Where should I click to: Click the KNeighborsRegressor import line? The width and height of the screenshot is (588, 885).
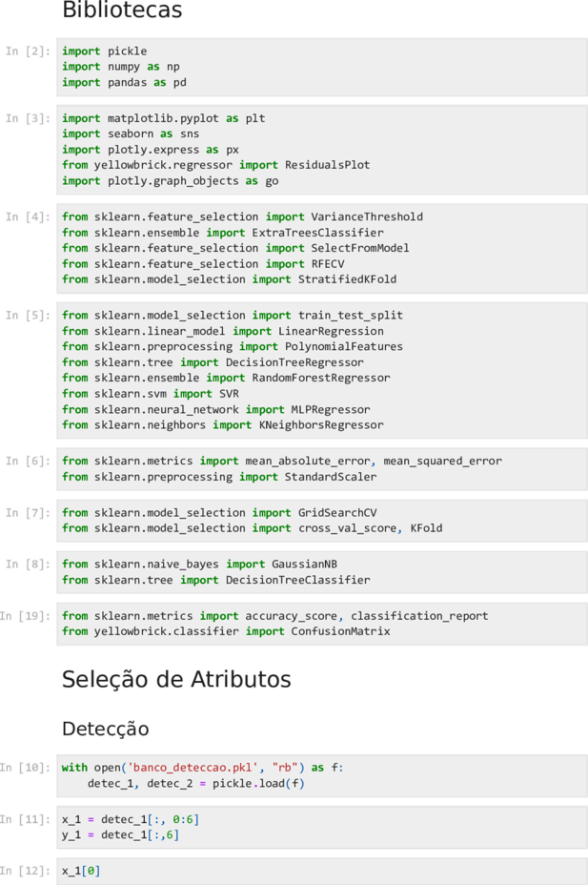223,424
